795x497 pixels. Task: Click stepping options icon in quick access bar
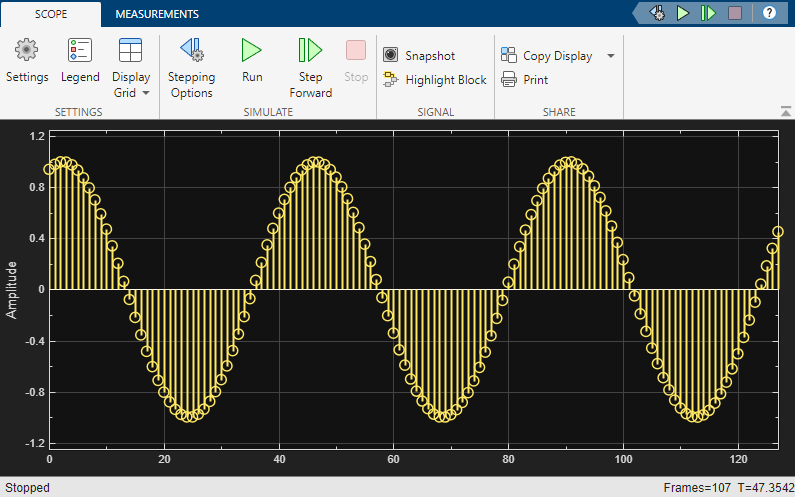pyautogui.click(x=657, y=13)
